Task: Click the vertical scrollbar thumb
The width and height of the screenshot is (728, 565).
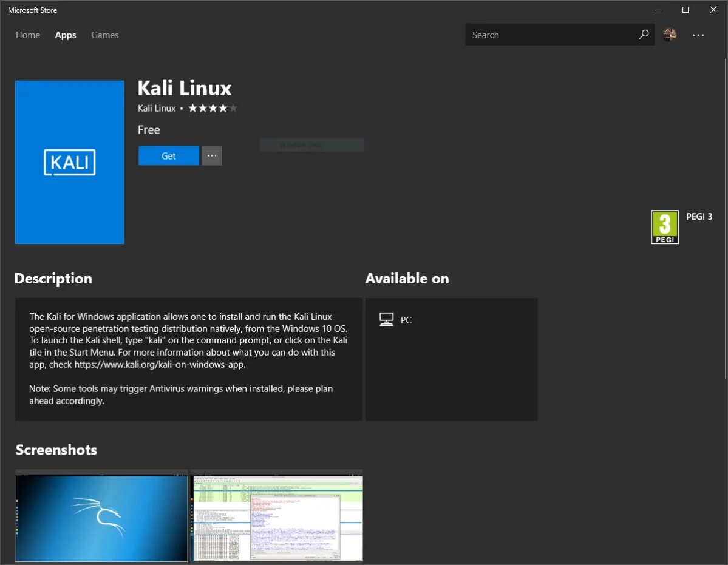Action: [725, 218]
